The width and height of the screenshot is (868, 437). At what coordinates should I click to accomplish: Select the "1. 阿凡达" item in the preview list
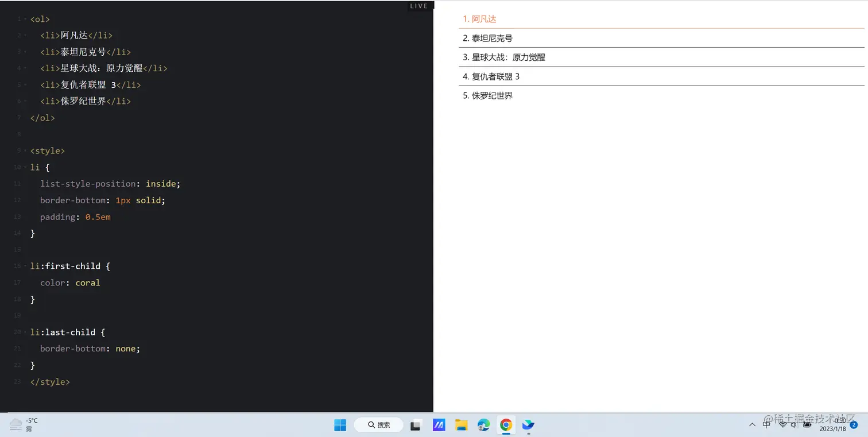(x=479, y=18)
